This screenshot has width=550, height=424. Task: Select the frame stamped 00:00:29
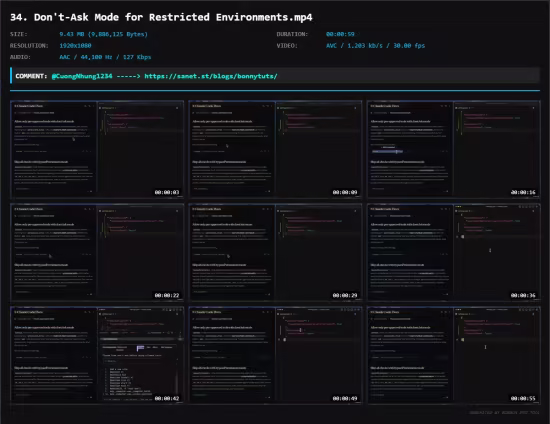(275, 253)
